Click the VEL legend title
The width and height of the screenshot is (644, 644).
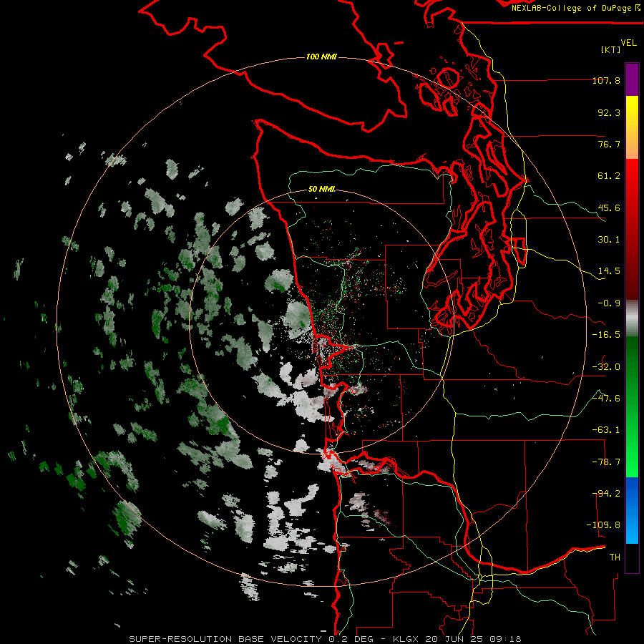tap(628, 43)
